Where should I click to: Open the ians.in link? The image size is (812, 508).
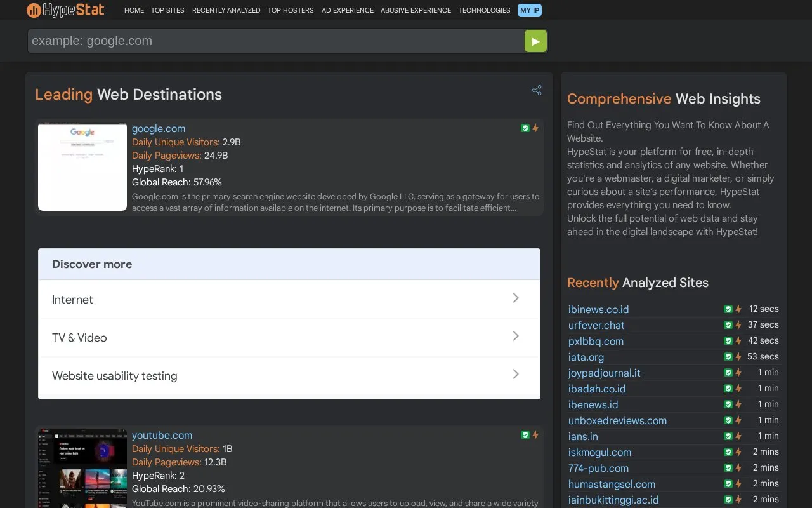(583, 436)
